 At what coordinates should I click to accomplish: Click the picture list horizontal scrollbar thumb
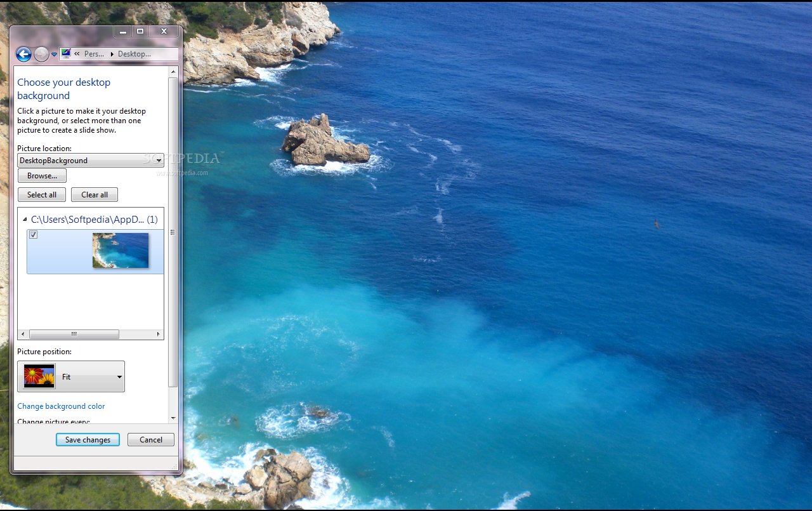[74, 334]
